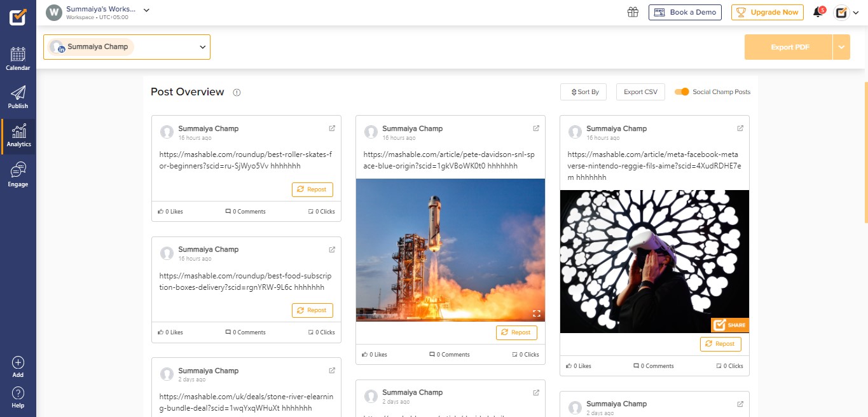The width and height of the screenshot is (868, 417).
Task: Open the notifications bell
Action: click(x=818, y=12)
